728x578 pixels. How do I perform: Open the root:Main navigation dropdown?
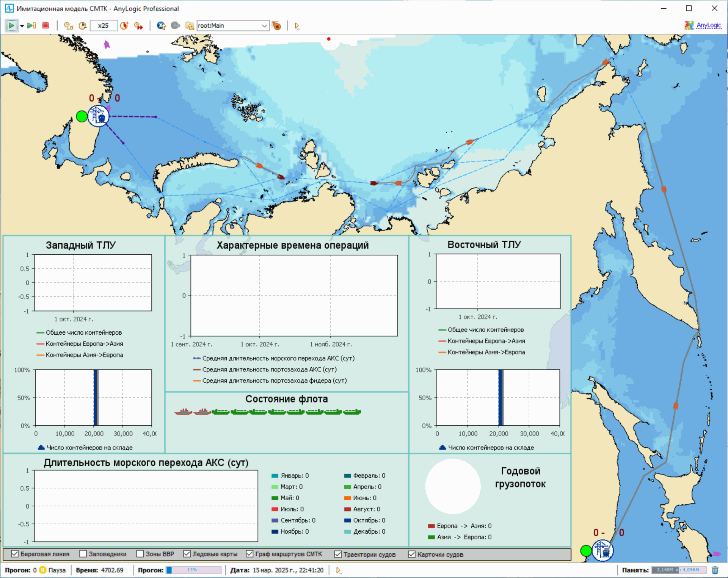pyautogui.click(x=233, y=25)
